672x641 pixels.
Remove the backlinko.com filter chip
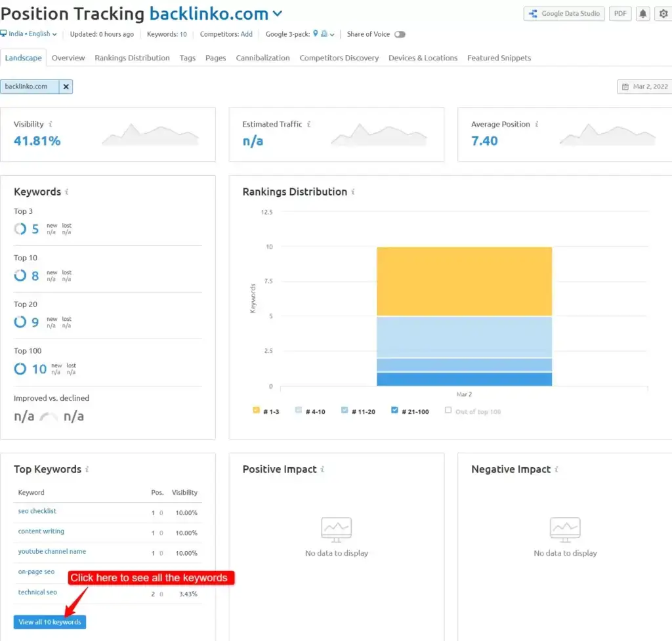66,86
